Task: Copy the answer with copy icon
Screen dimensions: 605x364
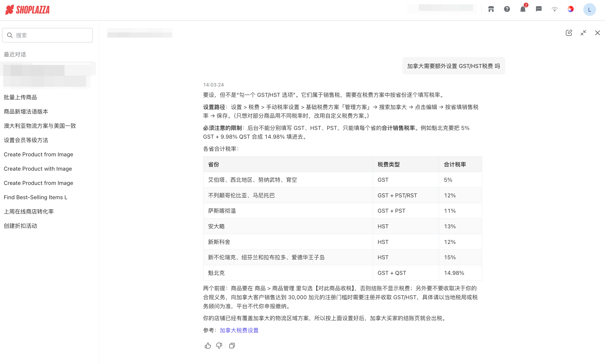Action: tap(232, 346)
